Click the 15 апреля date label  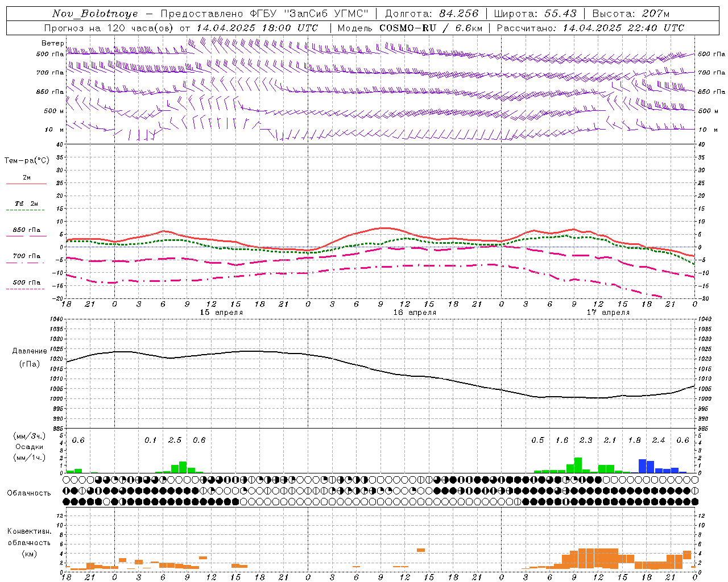coord(221,313)
